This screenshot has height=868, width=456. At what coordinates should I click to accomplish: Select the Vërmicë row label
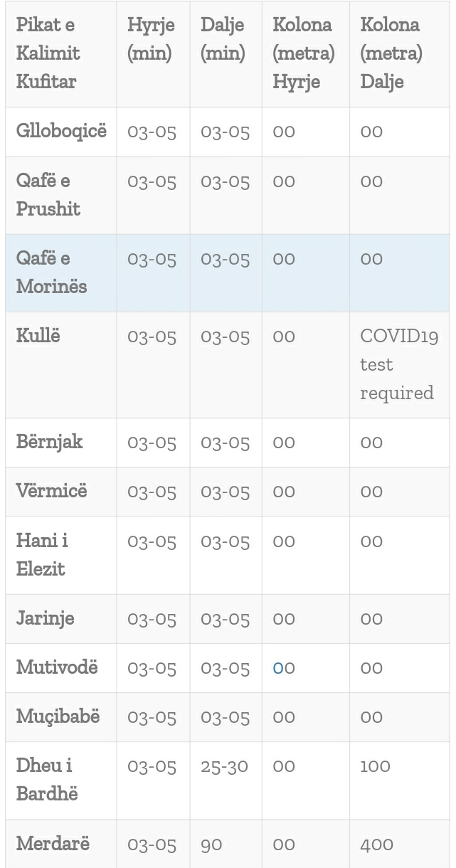point(51,491)
